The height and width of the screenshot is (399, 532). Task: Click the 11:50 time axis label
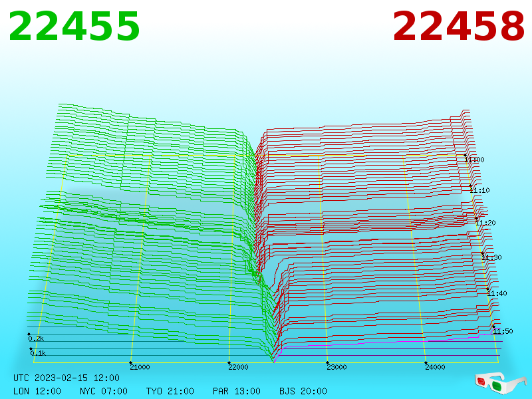click(x=503, y=331)
